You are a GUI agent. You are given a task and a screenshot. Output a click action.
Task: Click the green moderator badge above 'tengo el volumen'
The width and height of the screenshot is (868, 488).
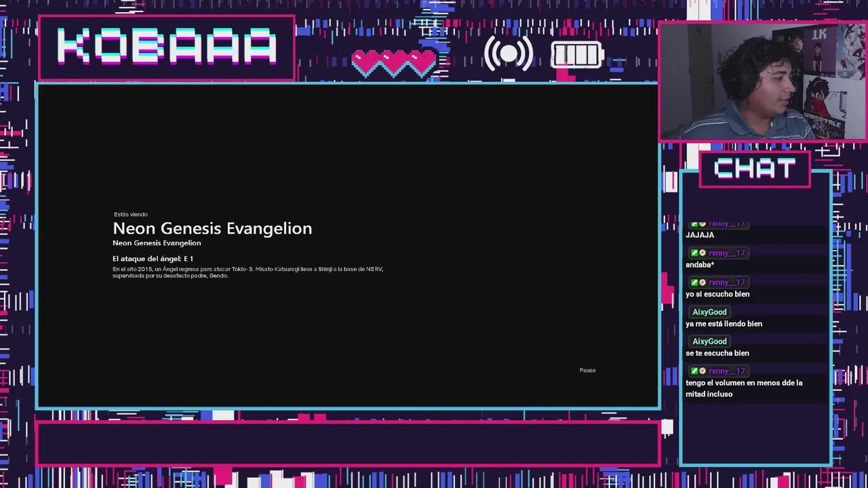click(x=694, y=371)
